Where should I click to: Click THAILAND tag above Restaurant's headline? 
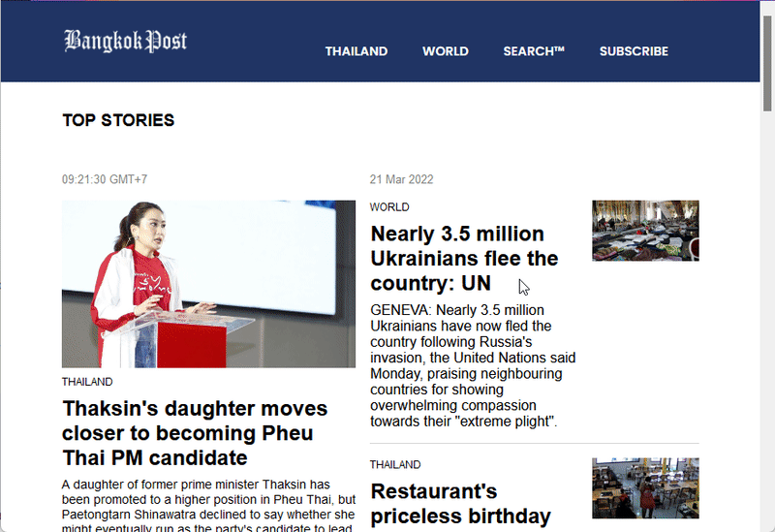pos(395,464)
